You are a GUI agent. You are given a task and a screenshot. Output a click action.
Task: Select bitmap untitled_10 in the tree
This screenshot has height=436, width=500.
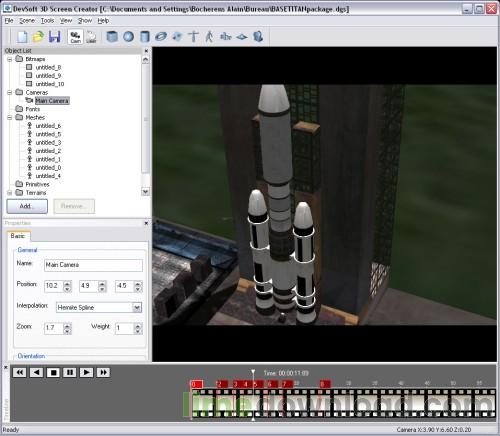(x=50, y=84)
